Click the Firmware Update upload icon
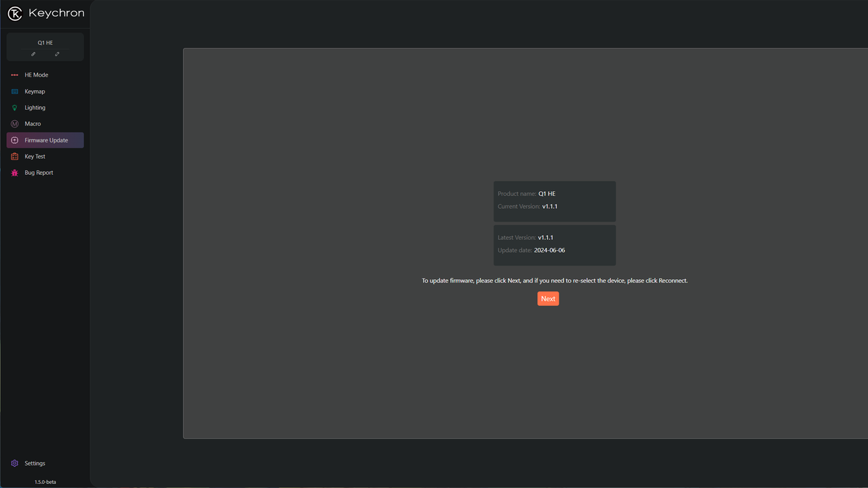 (15, 140)
